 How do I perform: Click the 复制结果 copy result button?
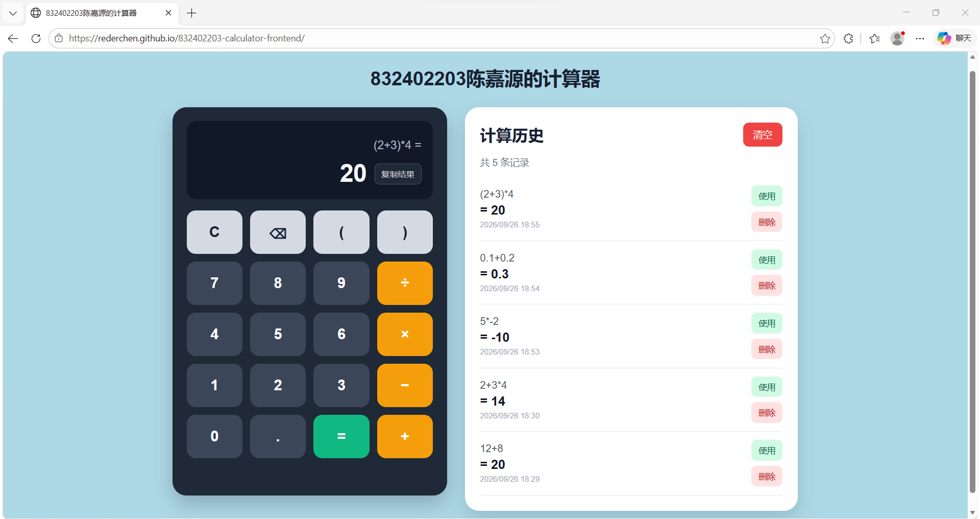[398, 174]
